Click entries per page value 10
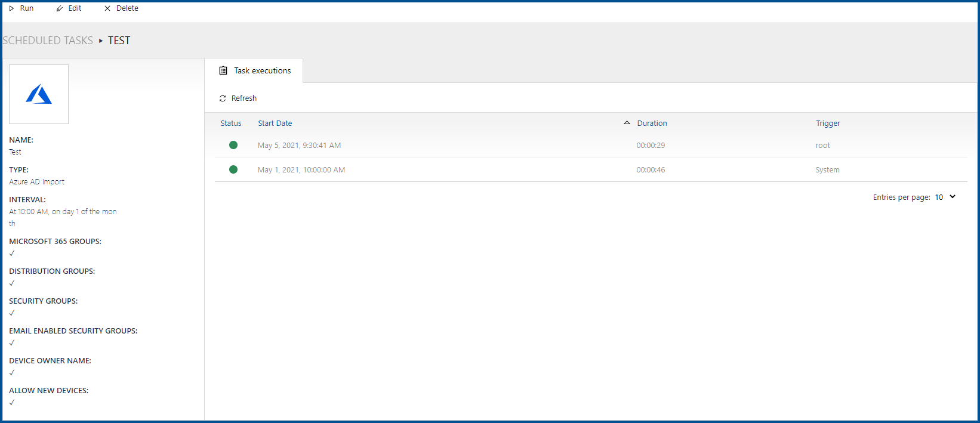 pyautogui.click(x=939, y=197)
